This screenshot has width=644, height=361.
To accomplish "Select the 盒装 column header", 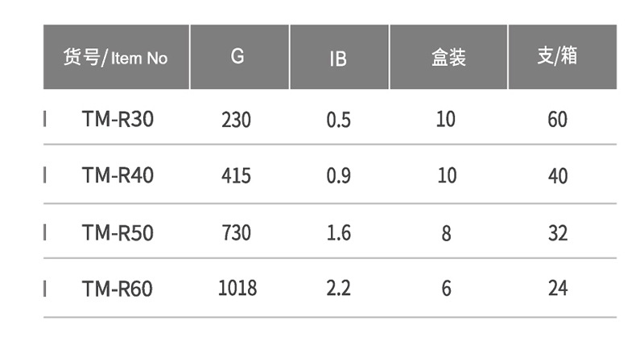I will [448, 58].
